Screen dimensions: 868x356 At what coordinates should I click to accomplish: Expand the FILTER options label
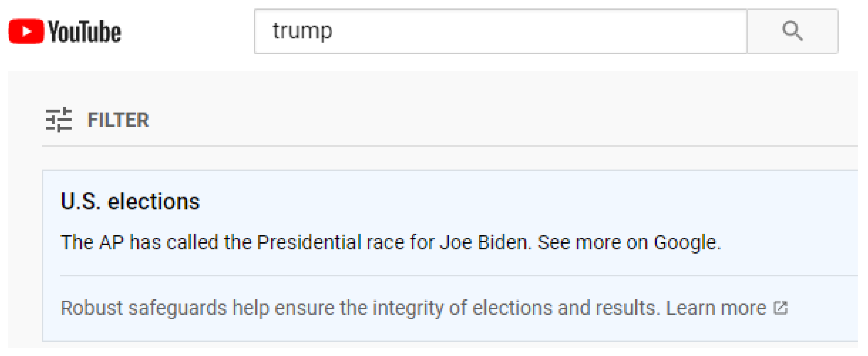click(x=118, y=120)
